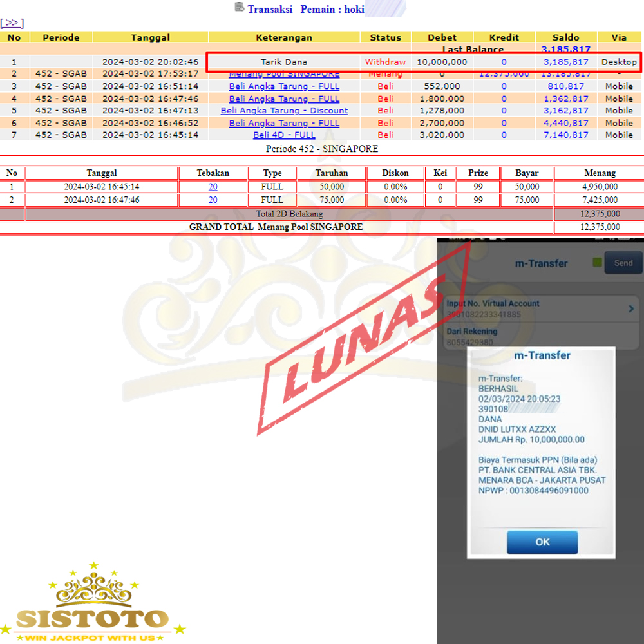
Task: Click the Keterangan column header
Action: (284, 37)
